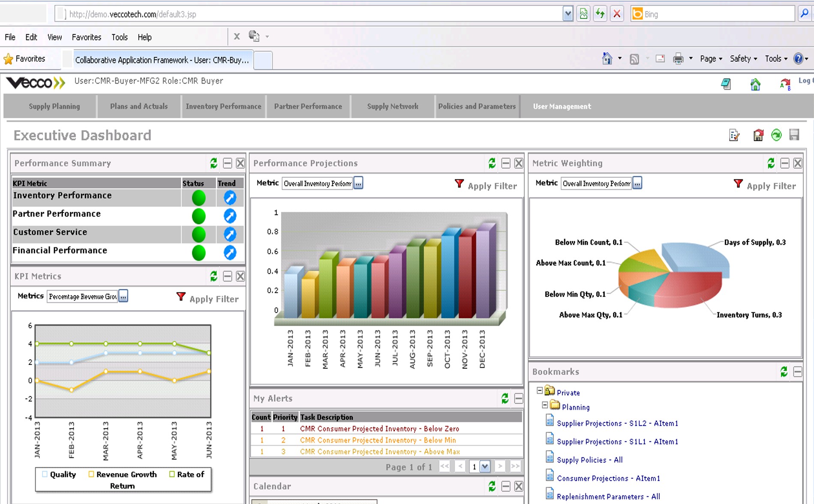Open the Performance Projections metric ellipsis selector
This screenshot has height=504, width=814.
[x=358, y=183]
